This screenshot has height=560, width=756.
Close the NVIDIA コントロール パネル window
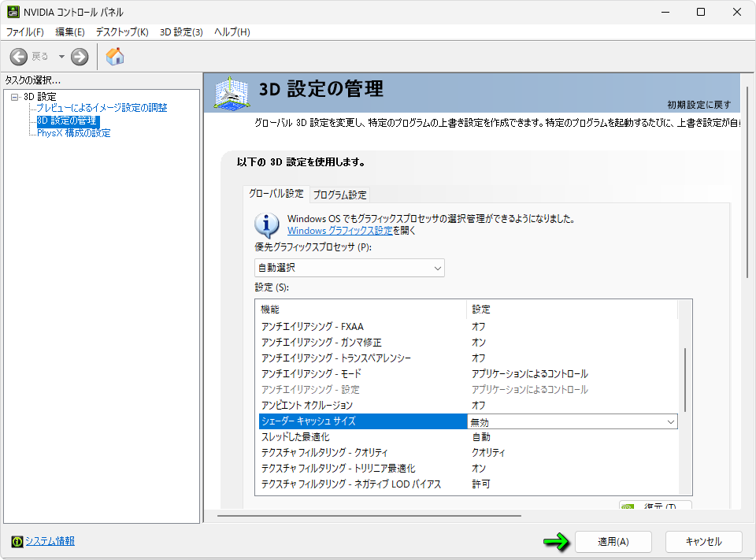(737, 12)
